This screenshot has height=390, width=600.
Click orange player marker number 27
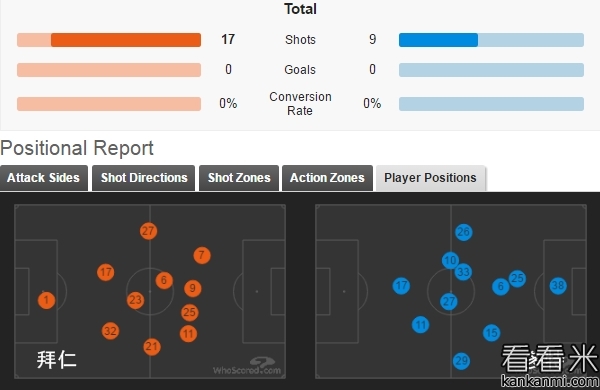[148, 231]
